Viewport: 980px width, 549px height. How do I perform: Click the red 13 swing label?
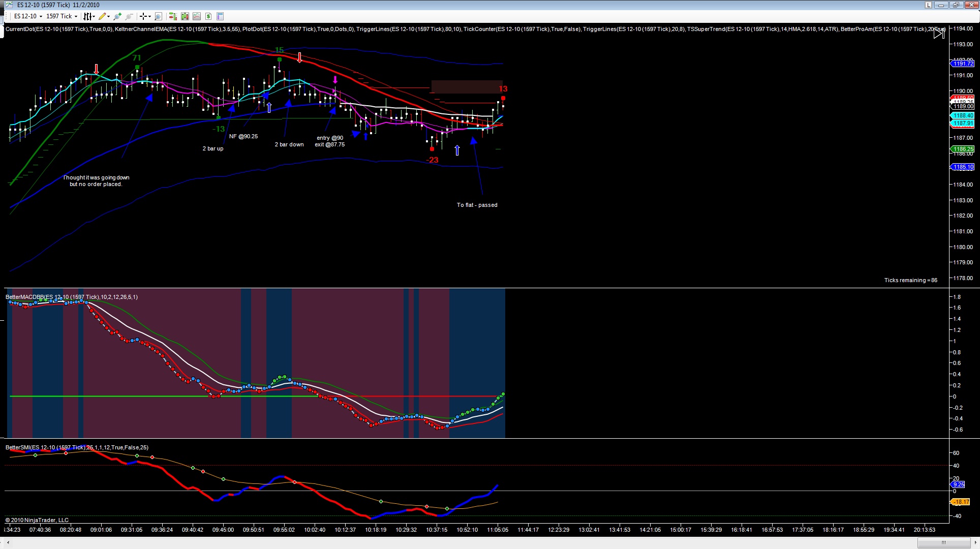pyautogui.click(x=503, y=89)
